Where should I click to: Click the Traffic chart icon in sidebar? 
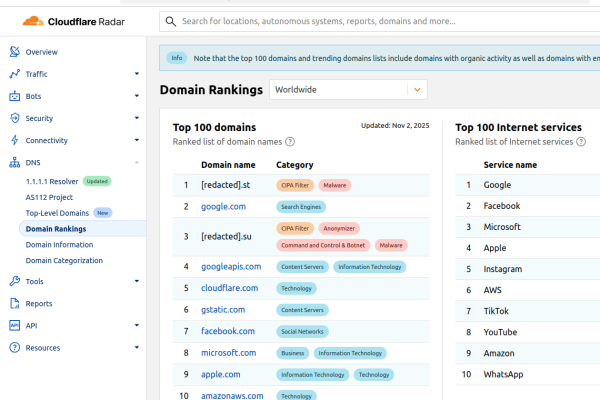point(14,74)
